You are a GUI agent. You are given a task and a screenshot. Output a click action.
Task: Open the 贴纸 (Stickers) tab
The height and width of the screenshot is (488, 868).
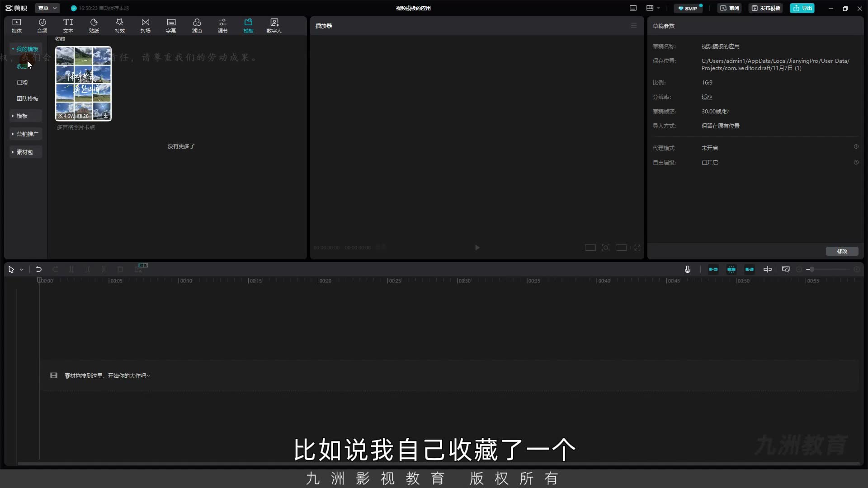(94, 26)
